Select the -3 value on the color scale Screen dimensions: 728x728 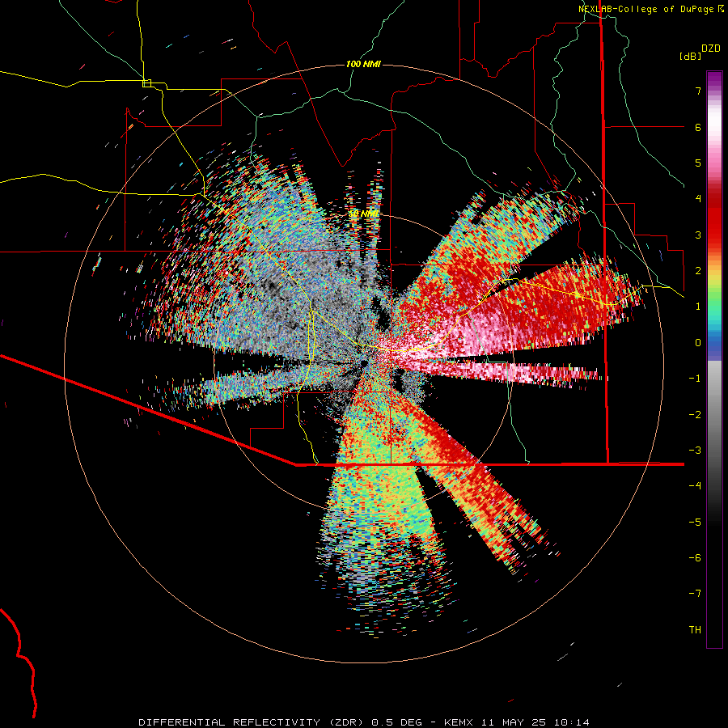pos(695,451)
